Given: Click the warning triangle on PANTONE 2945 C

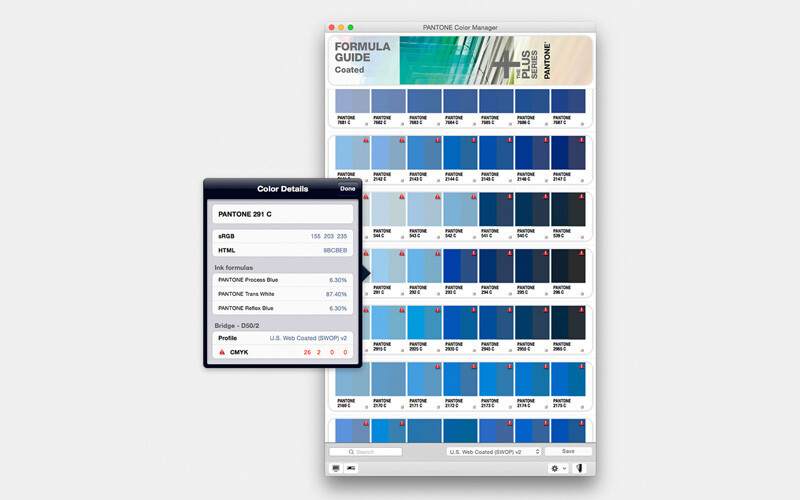Looking at the screenshot, I should [510, 310].
